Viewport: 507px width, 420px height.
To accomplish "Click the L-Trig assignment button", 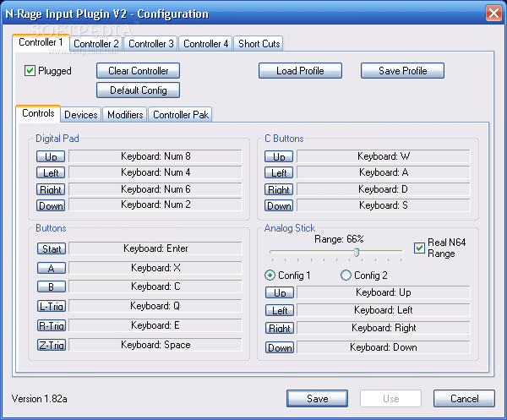I will tap(52, 306).
